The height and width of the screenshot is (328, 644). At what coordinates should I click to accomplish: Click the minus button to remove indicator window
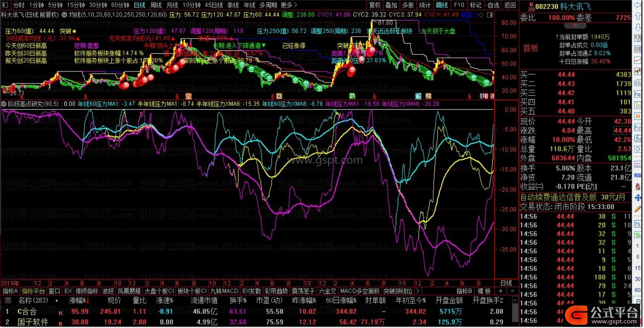point(512,291)
